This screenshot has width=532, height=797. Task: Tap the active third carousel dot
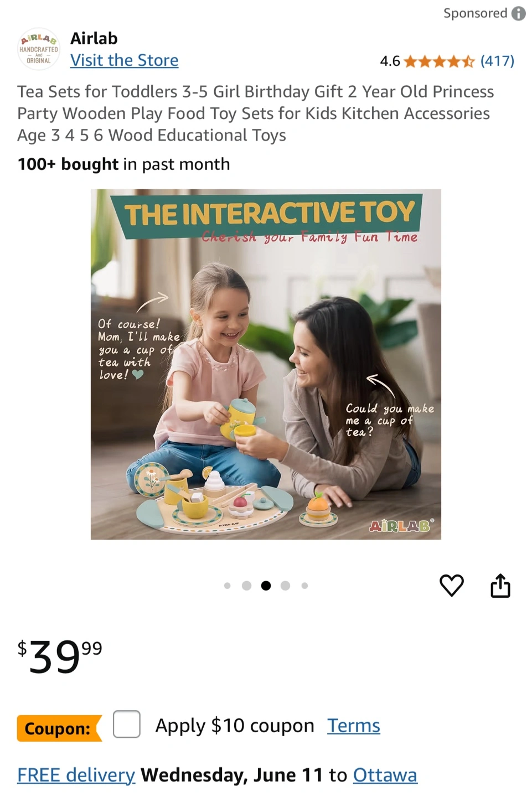[266, 586]
